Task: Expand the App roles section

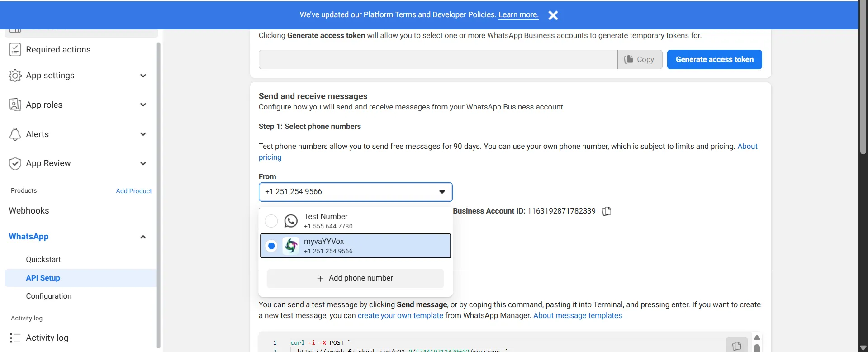Action: coord(143,105)
